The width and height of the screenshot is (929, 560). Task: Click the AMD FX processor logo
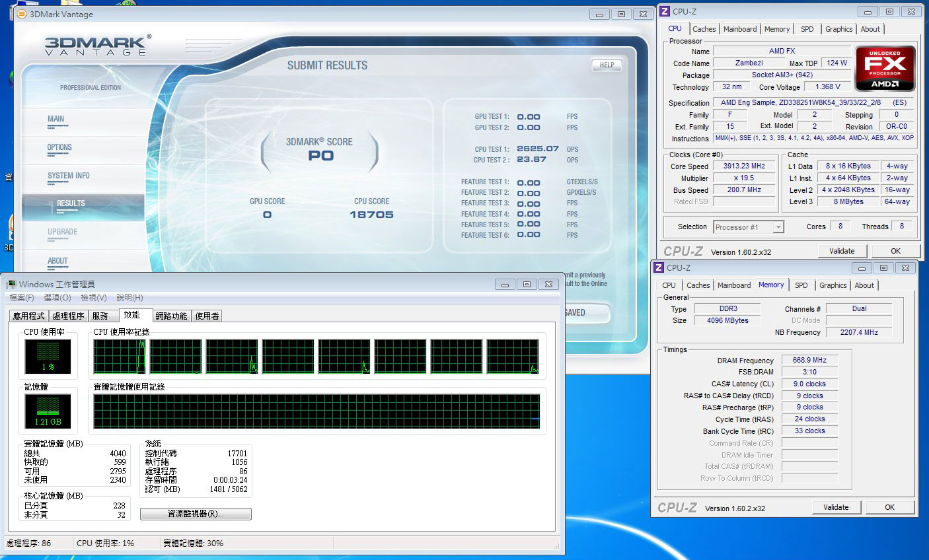click(885, 68)
